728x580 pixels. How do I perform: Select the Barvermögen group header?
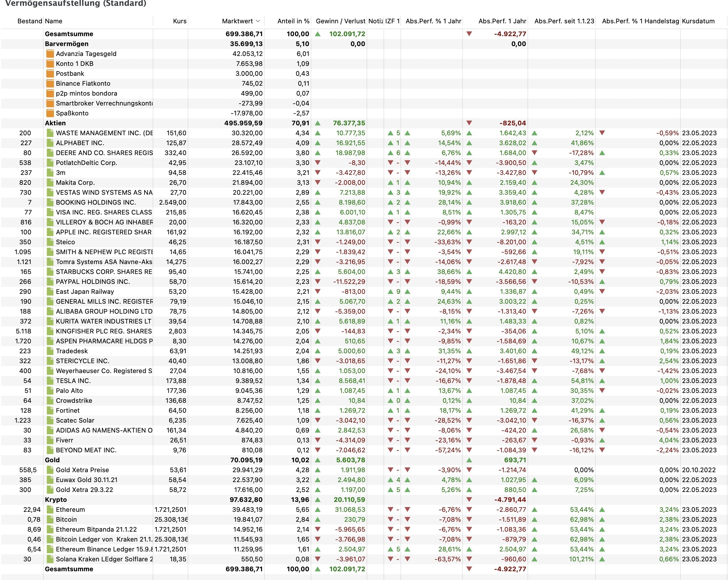pos(66,44)
